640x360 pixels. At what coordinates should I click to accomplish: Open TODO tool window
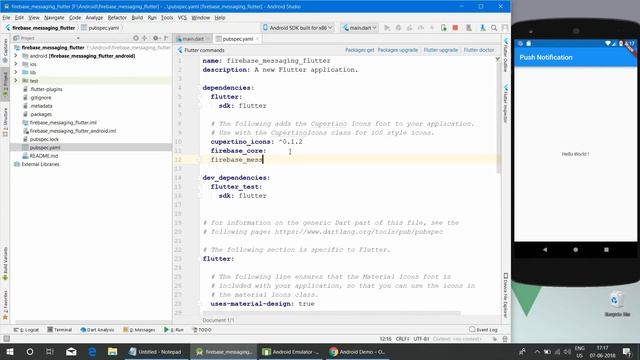click(x=202, y=329)
